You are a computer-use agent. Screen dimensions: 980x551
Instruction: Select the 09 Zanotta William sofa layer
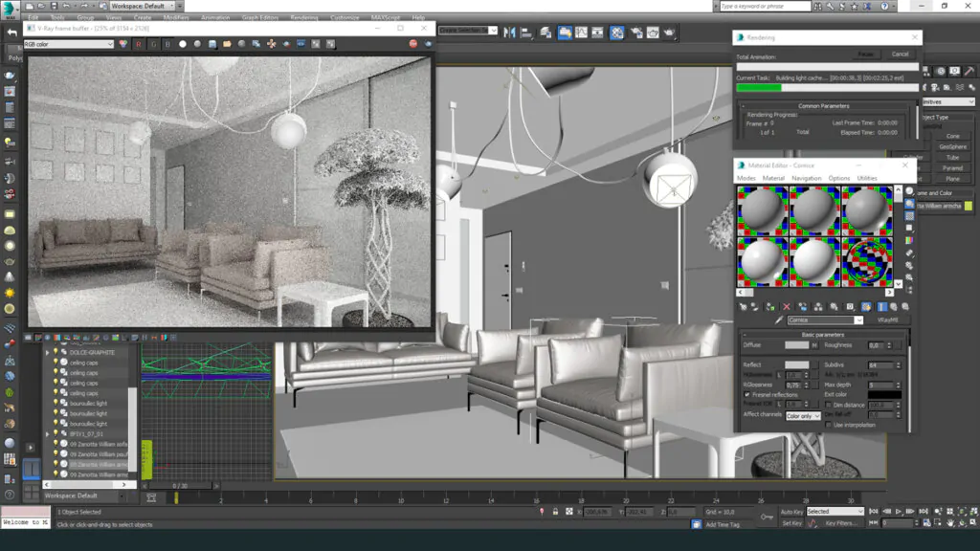point(100,442)
